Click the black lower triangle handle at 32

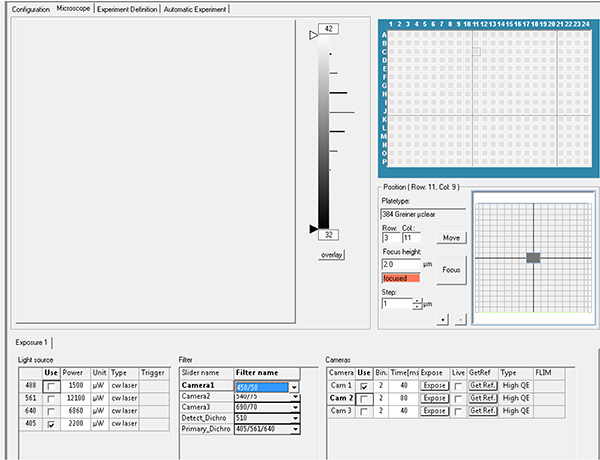(313, 229)
